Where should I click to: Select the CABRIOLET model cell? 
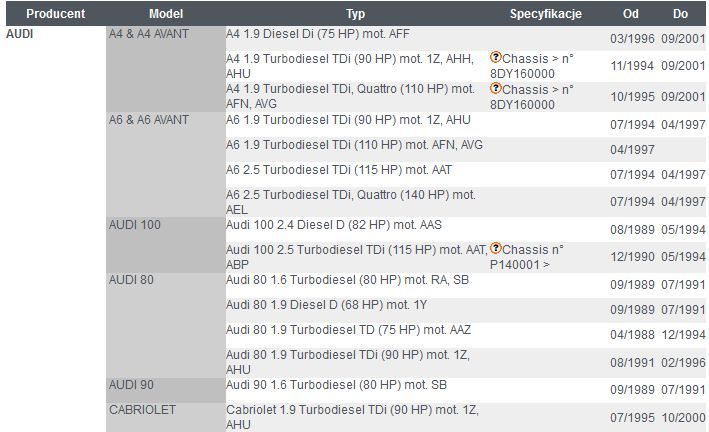coord(166,418)
